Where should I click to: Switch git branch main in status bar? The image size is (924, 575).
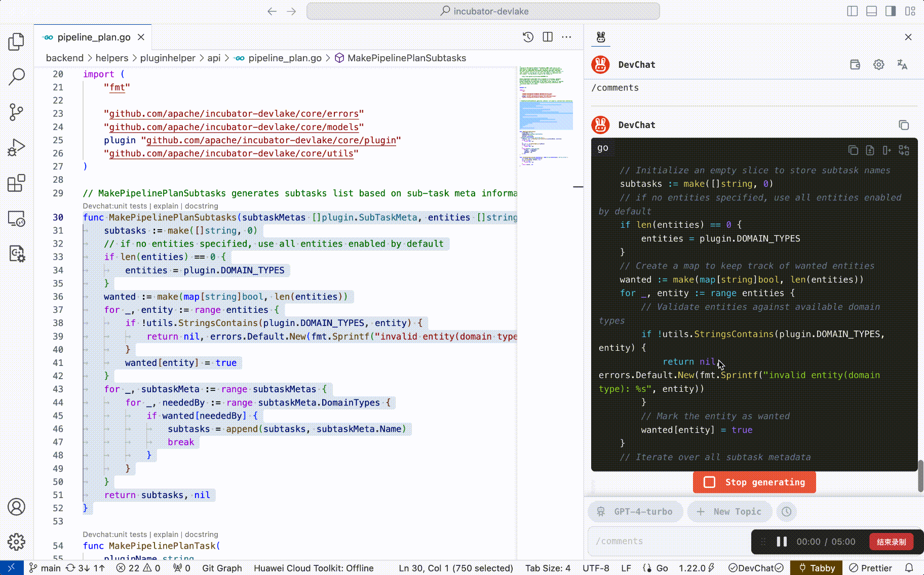[45, 568]
